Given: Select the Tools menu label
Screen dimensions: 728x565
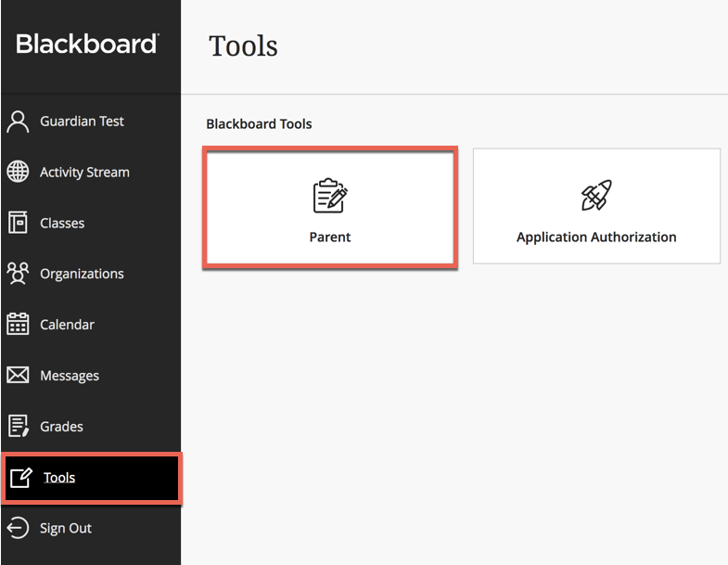Looking at the screenshot, I should coord(59,478).
